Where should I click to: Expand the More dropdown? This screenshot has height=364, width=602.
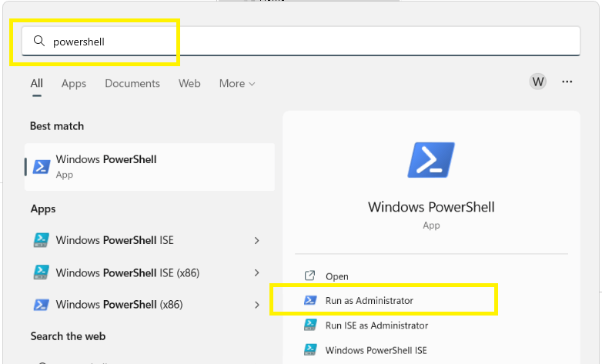pos(237,83)
